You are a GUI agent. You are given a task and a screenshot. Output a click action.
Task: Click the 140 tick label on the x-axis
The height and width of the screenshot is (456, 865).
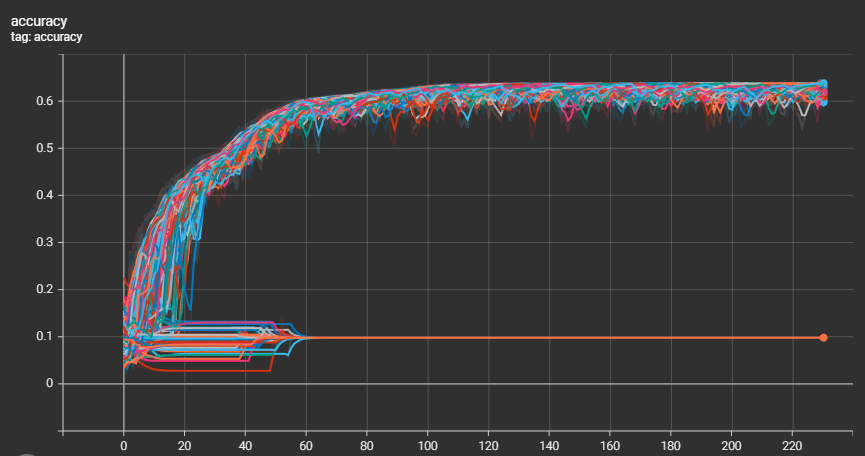tap(550, 444)
